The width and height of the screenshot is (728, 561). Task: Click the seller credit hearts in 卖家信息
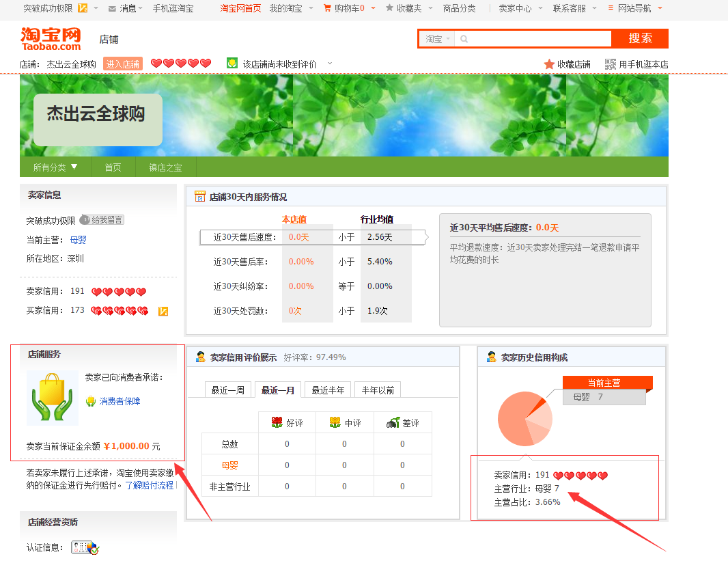pos(119,292)
